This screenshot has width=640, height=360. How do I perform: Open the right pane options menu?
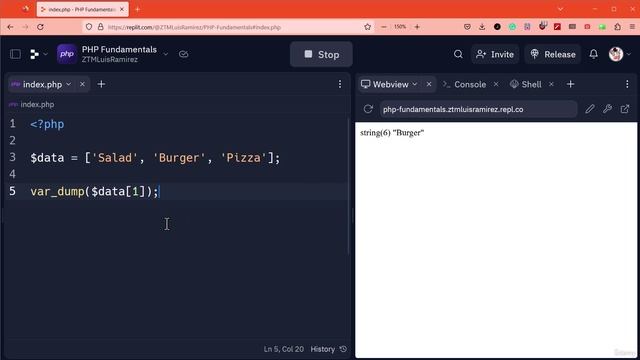click(x=627, y=84)
